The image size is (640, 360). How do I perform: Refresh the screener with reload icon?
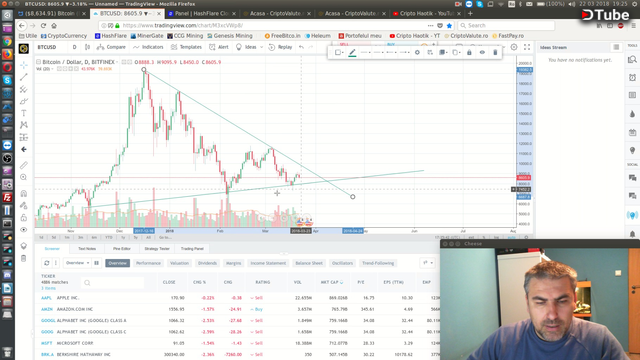(47, 263)
